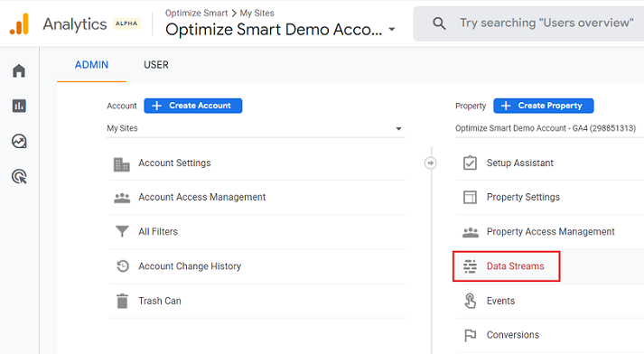Viewport: 644px width, 354px height.
Task: Click the search magnifier icon
Action: click(x=439, y=23)
